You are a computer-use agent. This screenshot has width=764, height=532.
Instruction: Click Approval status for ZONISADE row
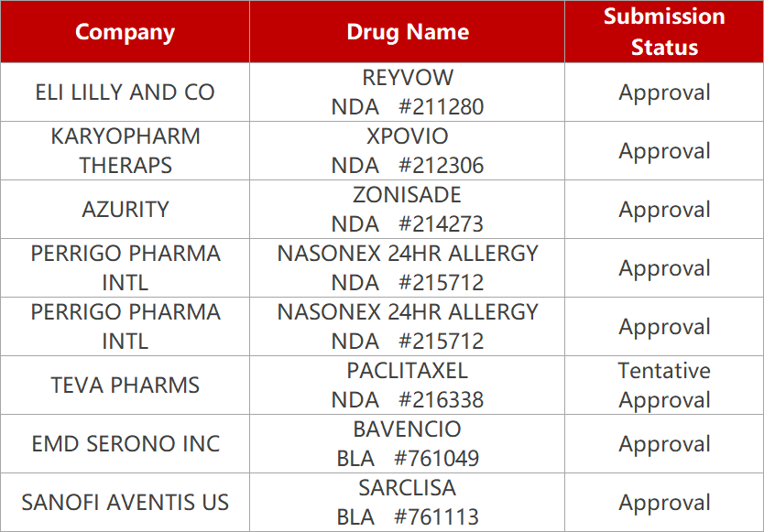point(664,210)
